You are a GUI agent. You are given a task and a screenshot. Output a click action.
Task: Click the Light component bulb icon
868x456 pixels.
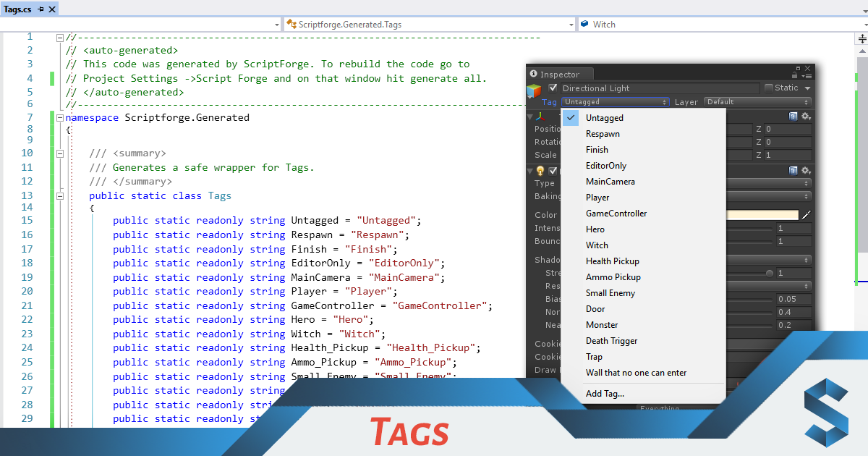(x=540, y=171)
